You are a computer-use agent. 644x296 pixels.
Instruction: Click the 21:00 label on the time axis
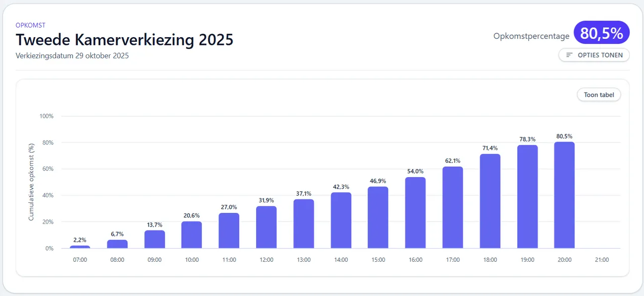click(x=601, y=260)
